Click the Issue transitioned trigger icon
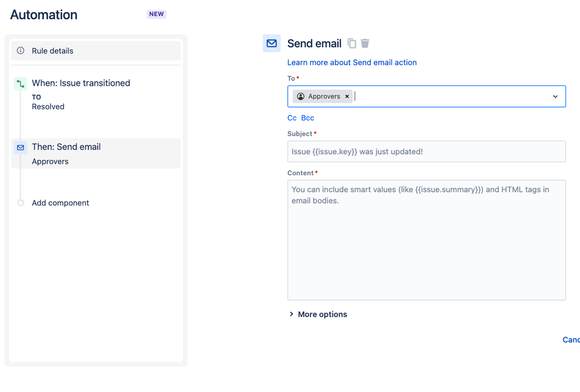 [21, 84]
